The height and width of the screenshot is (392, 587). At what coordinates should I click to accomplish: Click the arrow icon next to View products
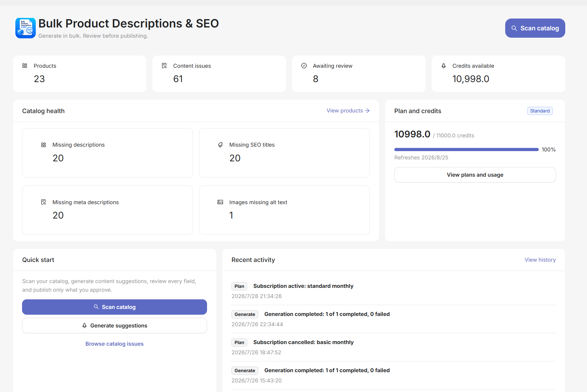(367, 111)
